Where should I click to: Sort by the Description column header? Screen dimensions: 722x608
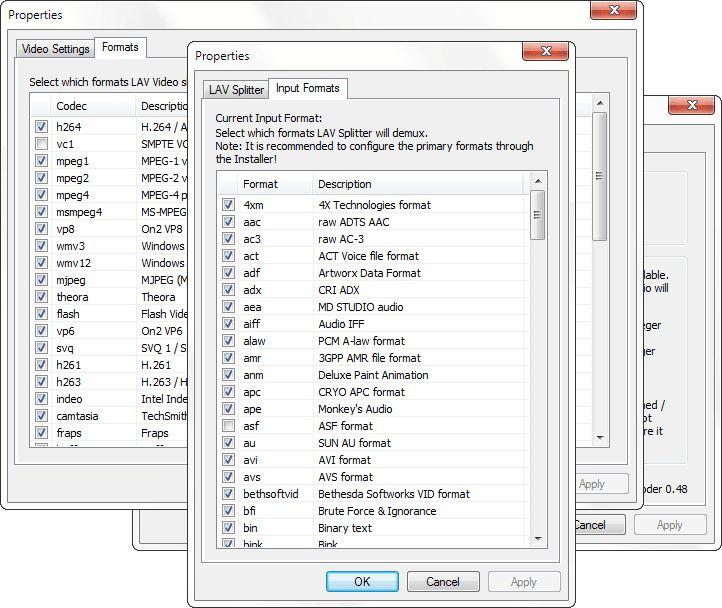[x=344, y=184]
